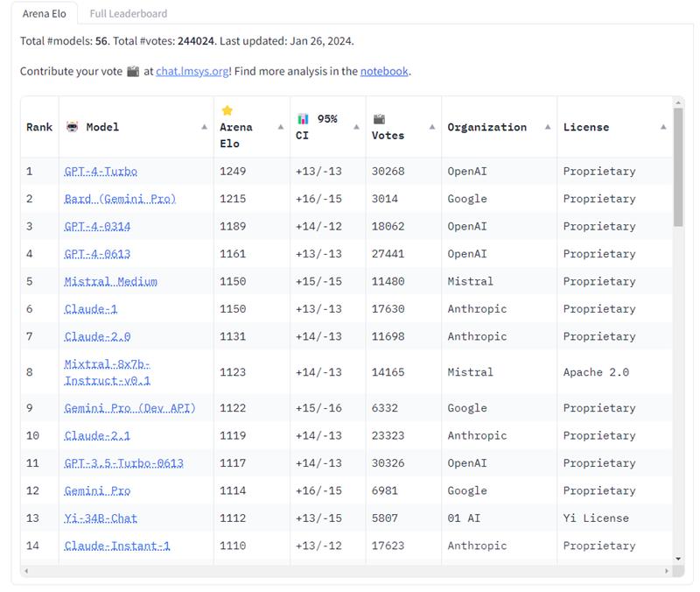Sort by Votes column arrow
The image size is (700, 592).
pyautogui.click(x=432, y=127)
